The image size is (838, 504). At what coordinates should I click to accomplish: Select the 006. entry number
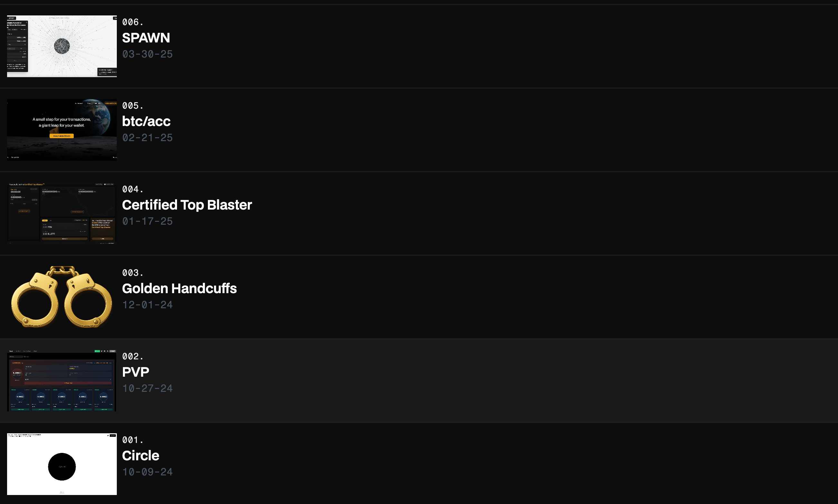point(133,22)
